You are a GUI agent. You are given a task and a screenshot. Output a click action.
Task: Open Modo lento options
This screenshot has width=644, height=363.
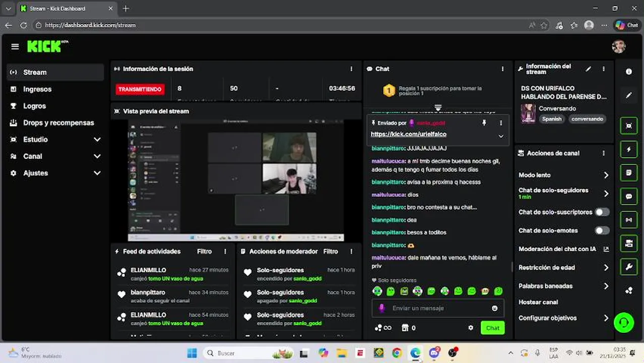[564, 175]
